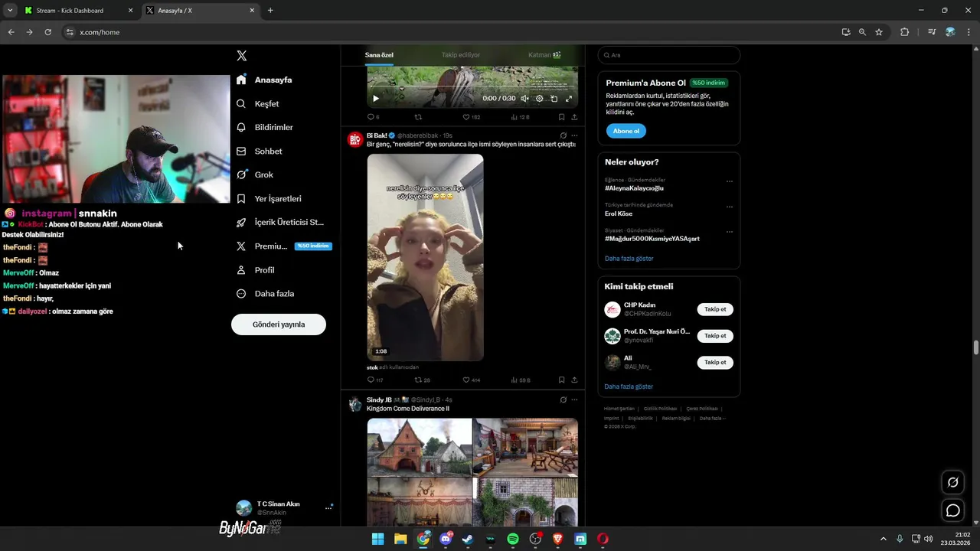Open Sohbet in the X sidebar

coord(260,151)
